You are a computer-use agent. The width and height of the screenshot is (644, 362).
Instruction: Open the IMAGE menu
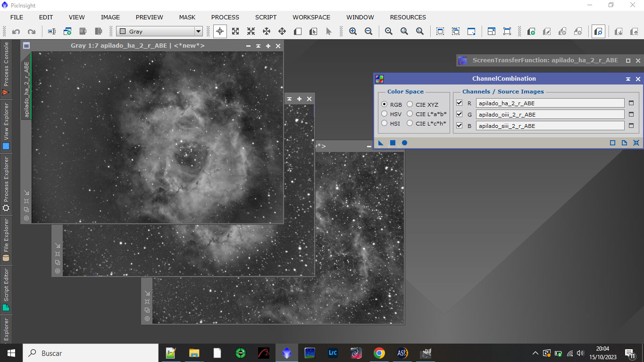tap(110, 17)
